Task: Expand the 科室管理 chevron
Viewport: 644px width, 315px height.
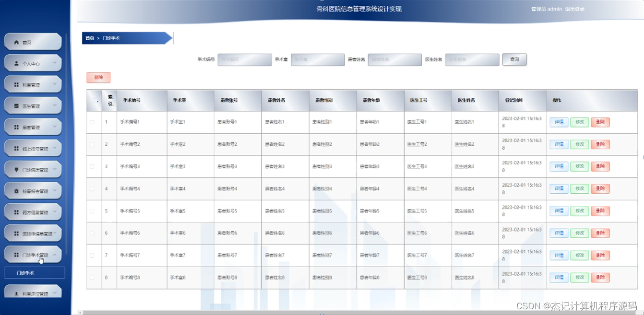Action: pyautogui.click(x=55, y=84)
